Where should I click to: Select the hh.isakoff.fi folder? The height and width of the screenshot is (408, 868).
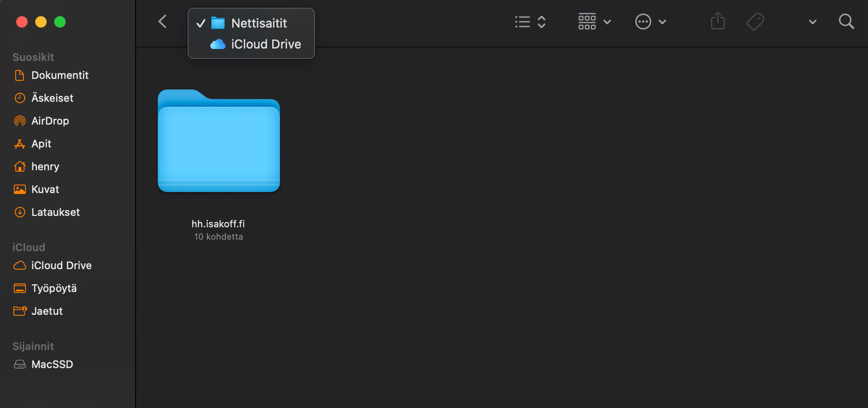tap(218, 143)
